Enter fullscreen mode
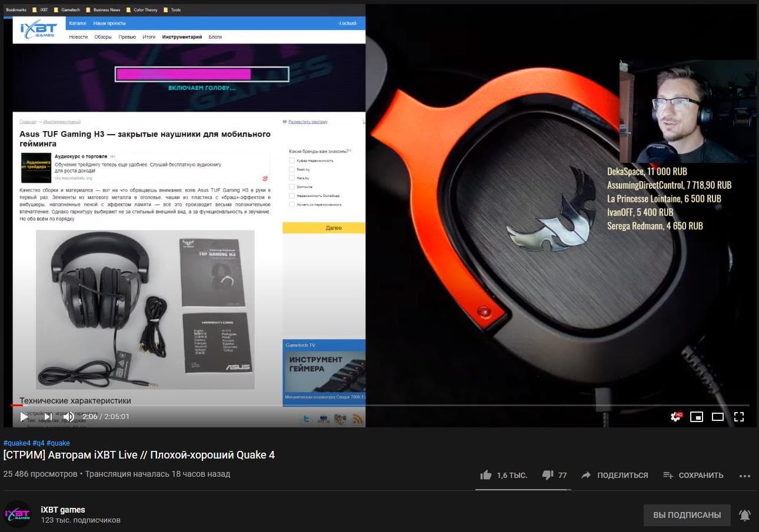This screenshot has width=759, height=532. (x=739, y=417)
